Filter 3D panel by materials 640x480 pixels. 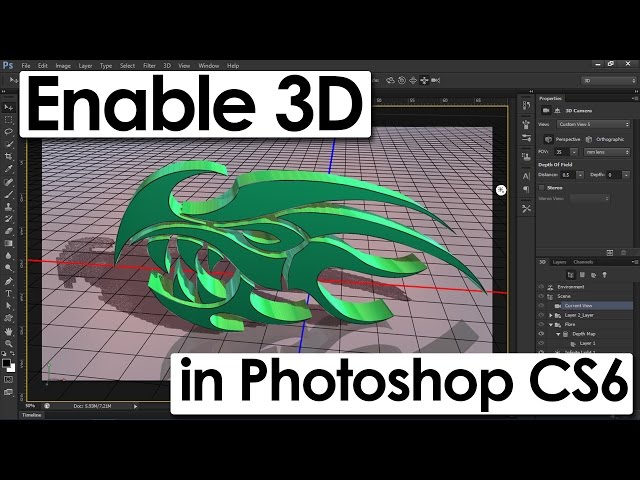pyautogui.click(x=593, y=275)
